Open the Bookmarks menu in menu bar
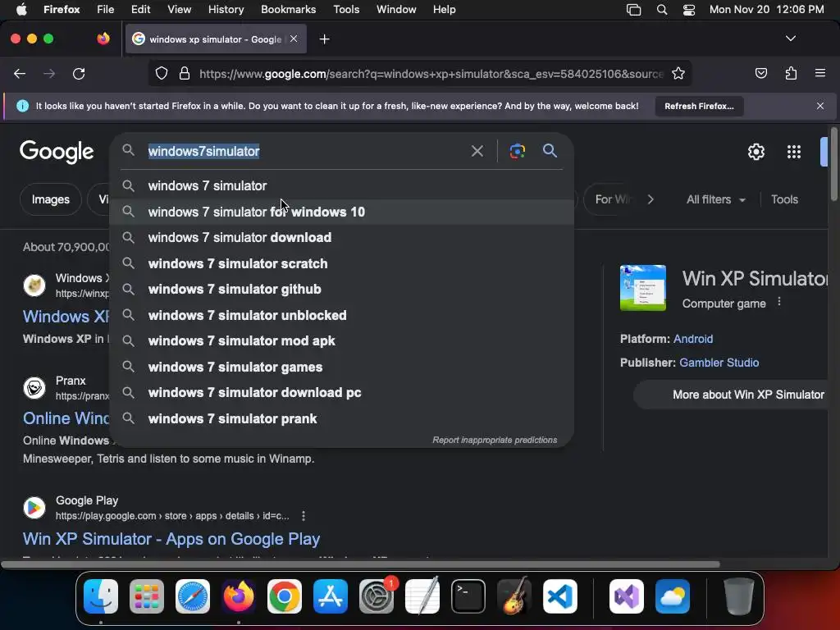The image size is (840, 630). pyautogui.click(x=288, y=9)
